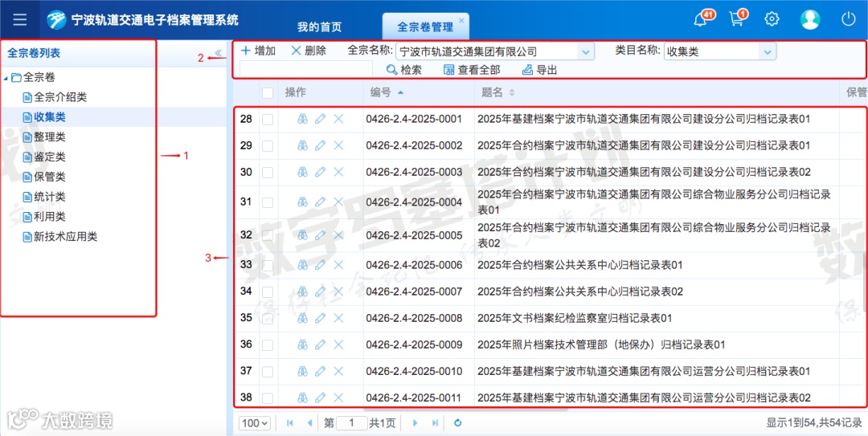Image resolution: width=868 pixels, height=436 pixels.
Task: Collapse the sidebar with double chevron
Action: [218, 53]
